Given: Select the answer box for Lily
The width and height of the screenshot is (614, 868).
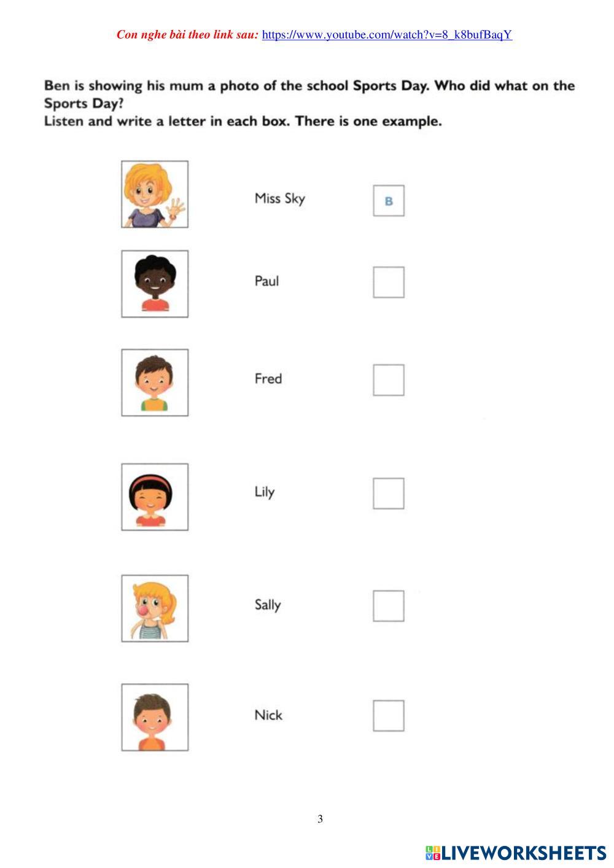Looking at the screenshot, I should [x=389, y=494].
